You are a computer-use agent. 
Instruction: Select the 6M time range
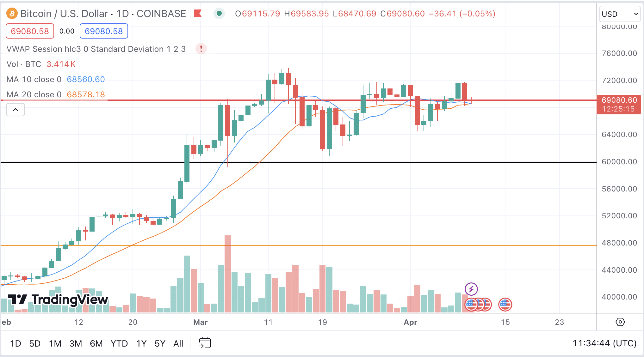click(x=96, y=343)
